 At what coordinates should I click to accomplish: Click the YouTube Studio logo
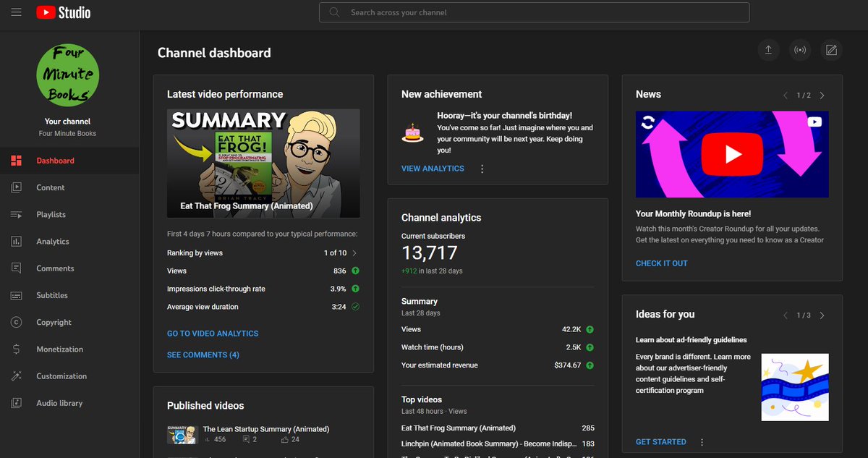pyautogui.click(x=64, y=12)
